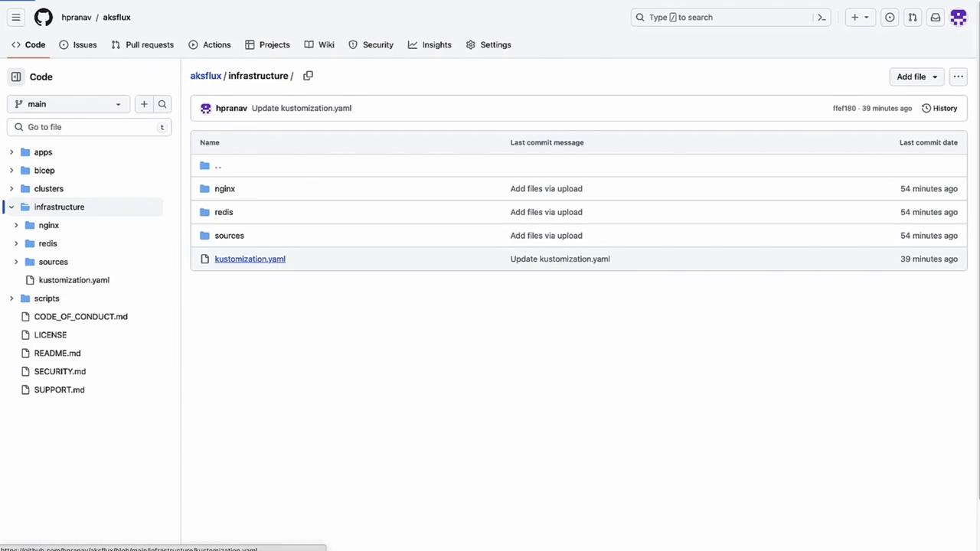
Task: Copy the path with the copy icon
Action: (308, 76)
